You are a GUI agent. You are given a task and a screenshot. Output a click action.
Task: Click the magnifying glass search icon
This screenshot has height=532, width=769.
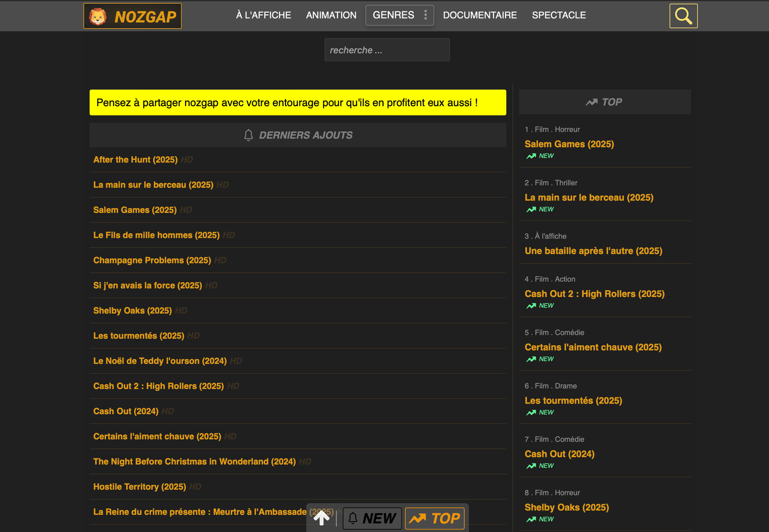(x=683, y=16)
